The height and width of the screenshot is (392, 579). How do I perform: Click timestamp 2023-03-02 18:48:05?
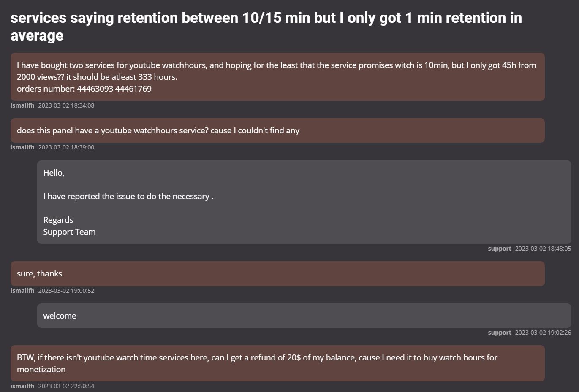[543, 249]
